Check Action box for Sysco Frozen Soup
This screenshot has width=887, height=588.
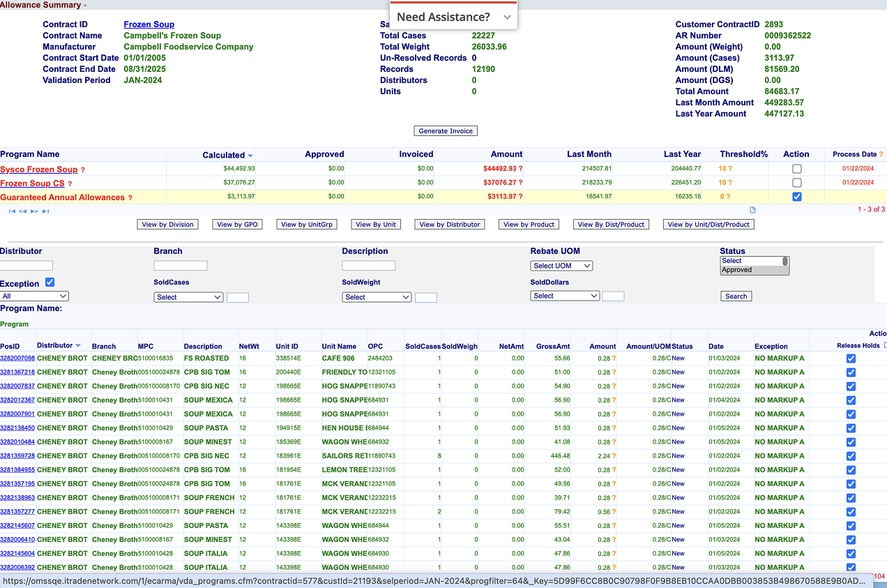point(797,169)
